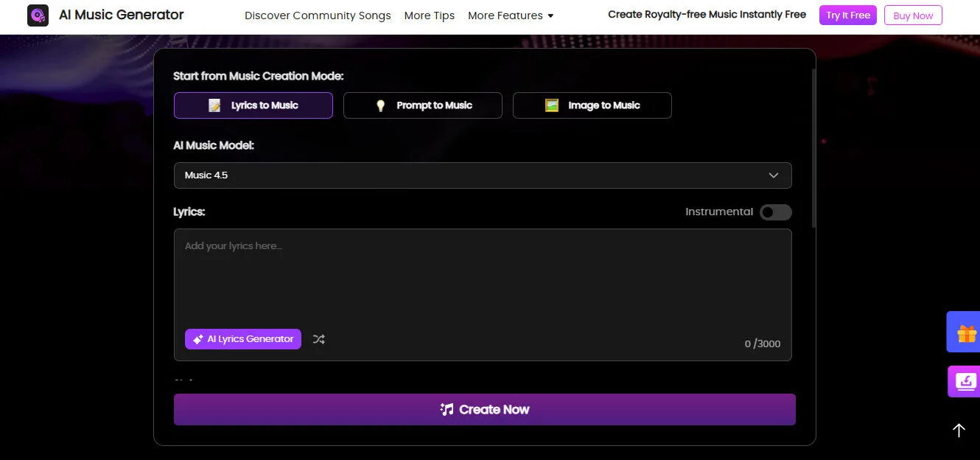Open Discover Community Songs
This screenshot has width=980, height=460.
[x=318, y=15]
